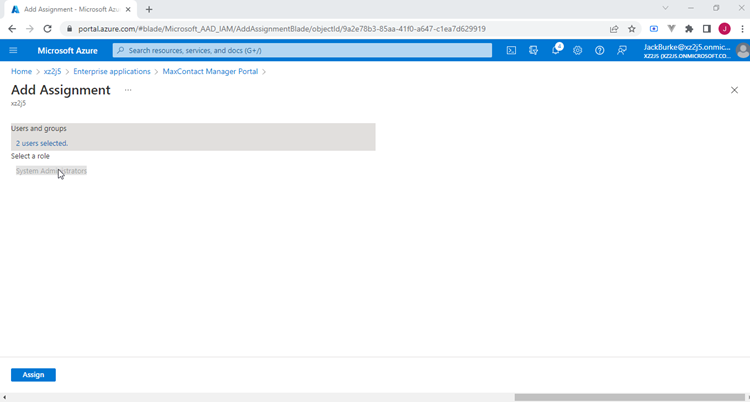Open portal Settings gear icon
Screen dimensions: 750x402
click(x=578, y=50)
